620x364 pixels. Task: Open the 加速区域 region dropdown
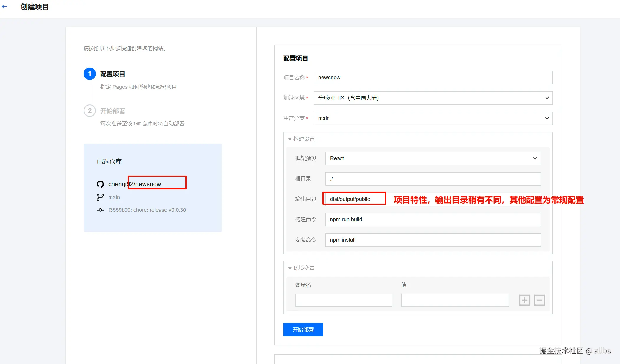433,98
